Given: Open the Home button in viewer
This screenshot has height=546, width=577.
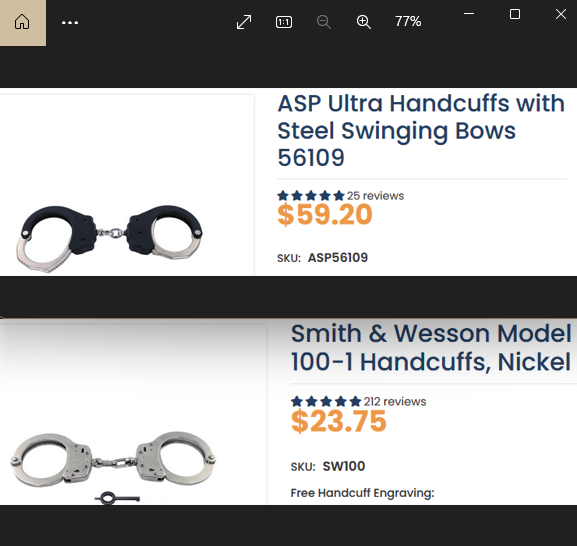Looking at the screenshot, I should pyautogui.click(x=22, y=22).
